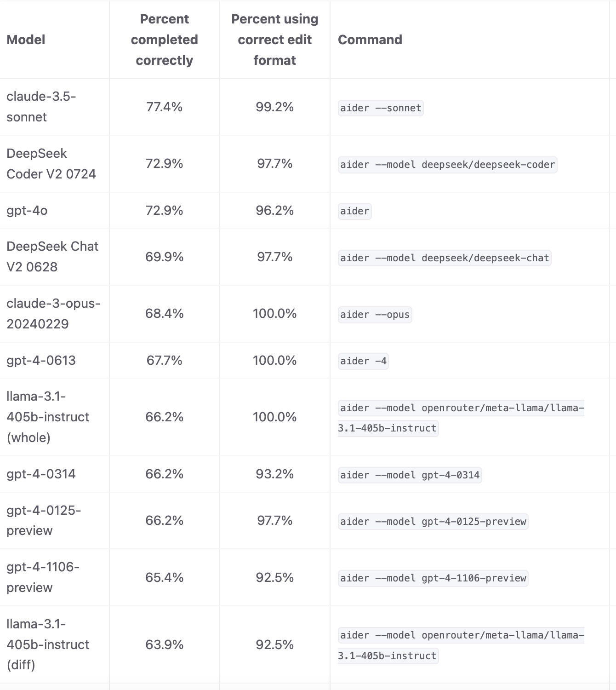Screen dimensions: 616x690
Task: Click the Model column header
Action: click(26, 40)
